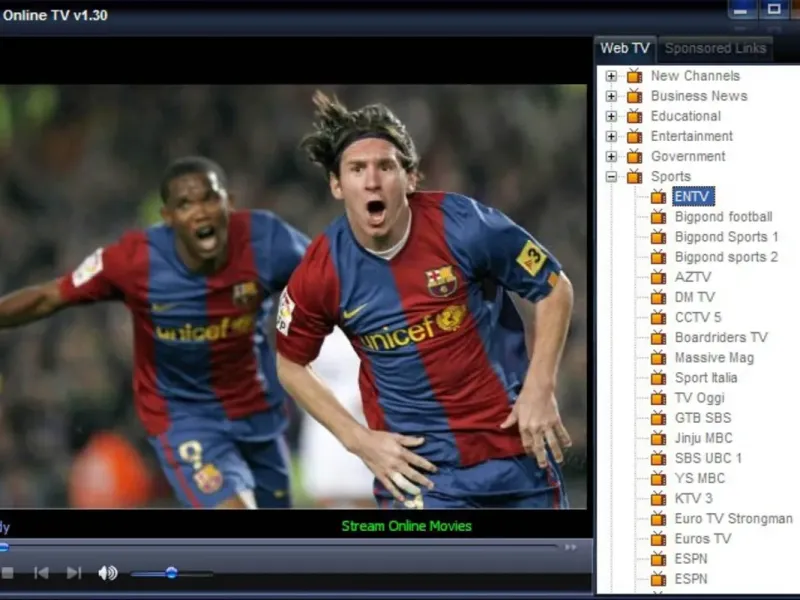Click the ENTV channel TV icon
Screen dimensions: 800x600
658,196
